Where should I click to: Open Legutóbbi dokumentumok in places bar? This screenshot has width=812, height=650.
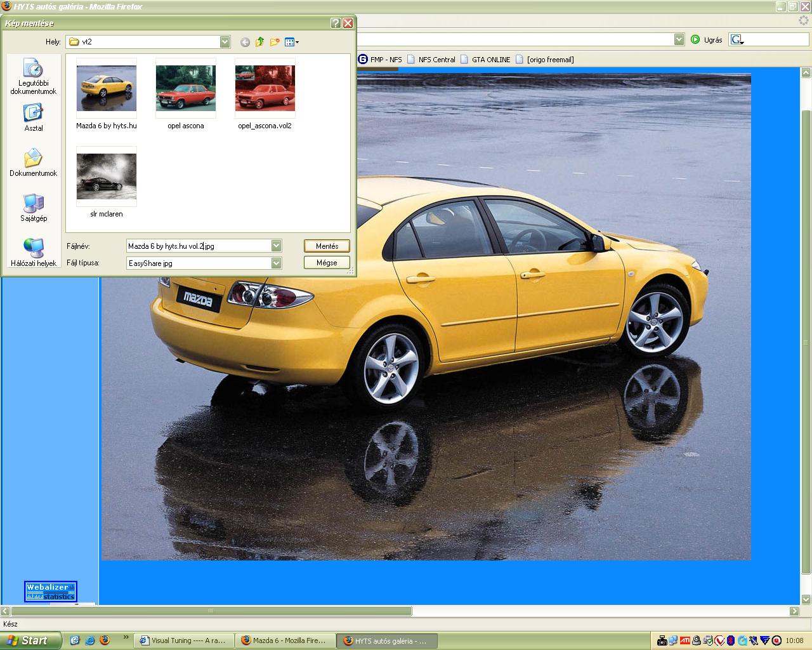(x=33, y=77)
